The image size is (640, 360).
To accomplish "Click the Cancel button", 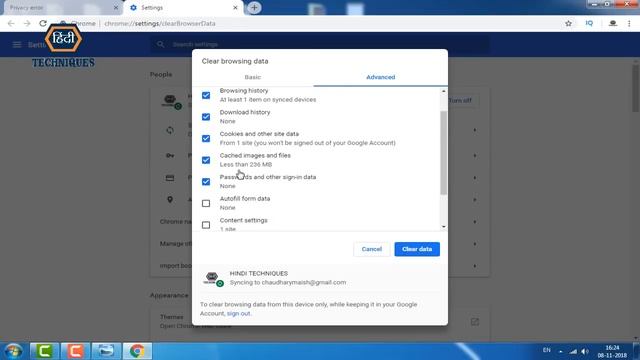I will tap(371, 249).
